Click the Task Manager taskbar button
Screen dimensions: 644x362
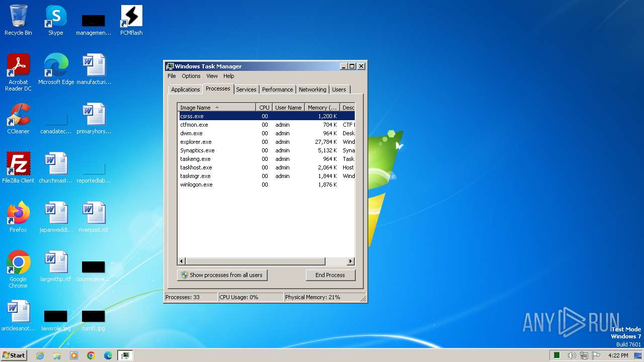(x=125, y=355)
